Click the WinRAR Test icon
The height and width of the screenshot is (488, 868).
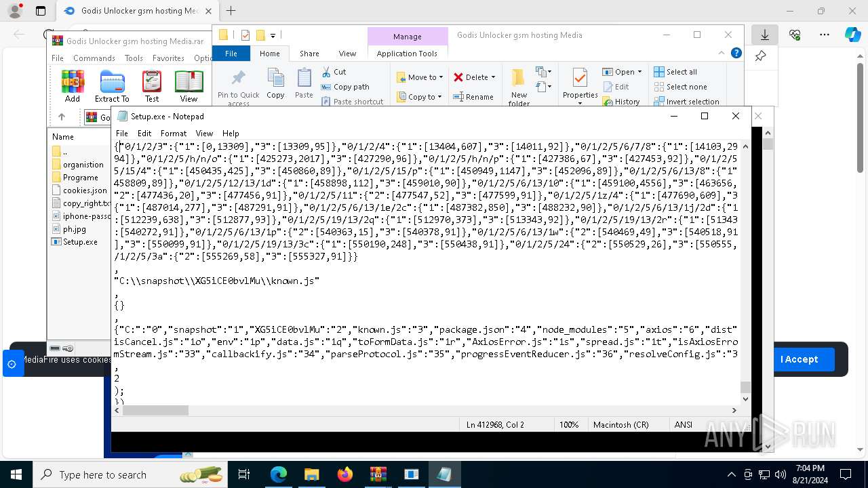pyautogui.click(x=152, y=86)
